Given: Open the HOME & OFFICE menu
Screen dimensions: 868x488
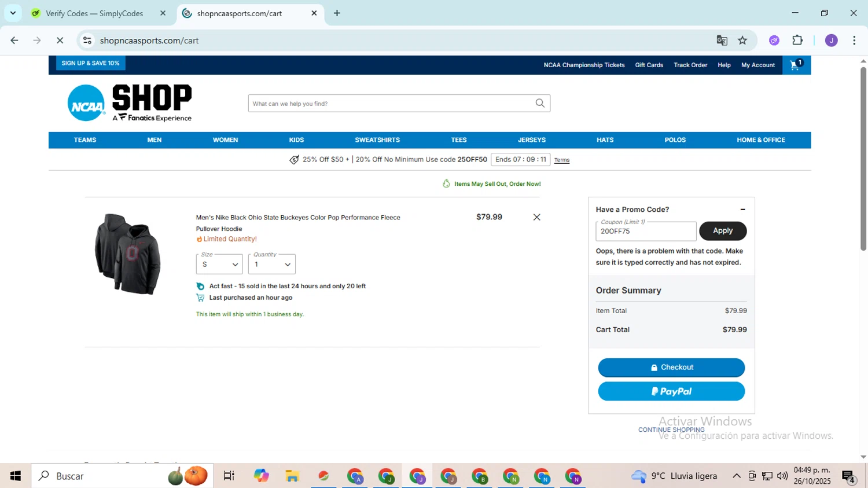Looking at the screenshot, I should point(761,140).
